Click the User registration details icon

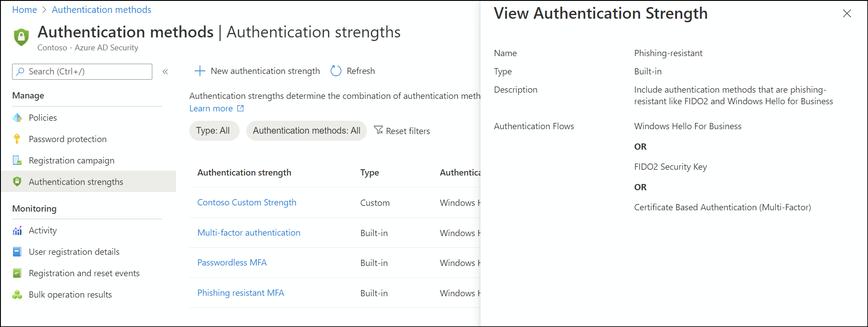point(17,252)
